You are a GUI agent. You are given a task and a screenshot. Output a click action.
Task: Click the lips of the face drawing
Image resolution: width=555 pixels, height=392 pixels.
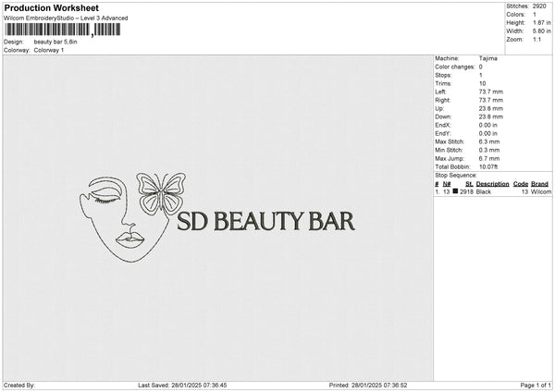pyautogui.click(x=128, y=240)
